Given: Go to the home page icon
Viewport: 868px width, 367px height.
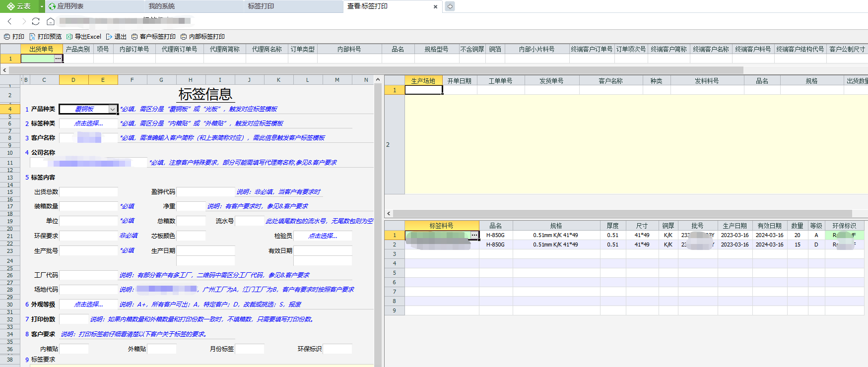Looking at the screenshot, I should tap(51, 21).
